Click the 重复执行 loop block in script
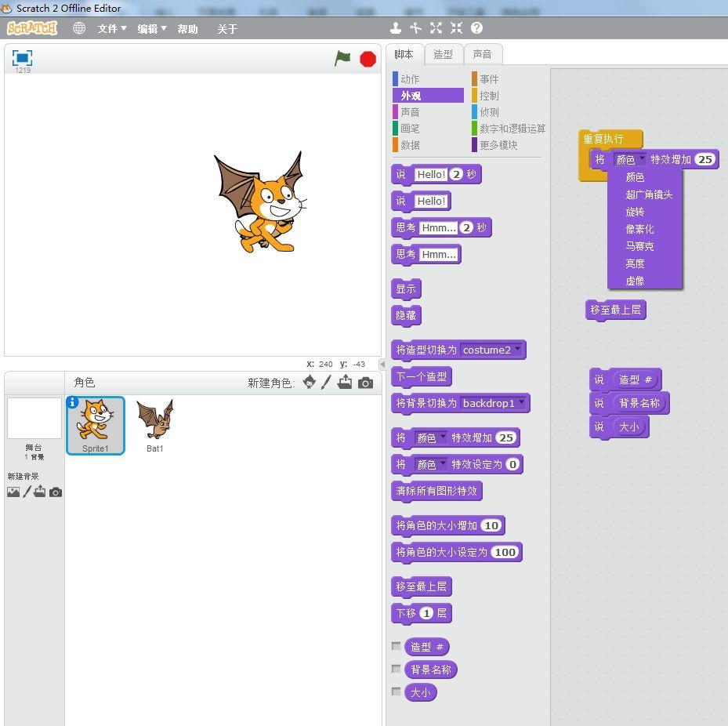This screenshot has height=726, width=728. tap(603, 139)
